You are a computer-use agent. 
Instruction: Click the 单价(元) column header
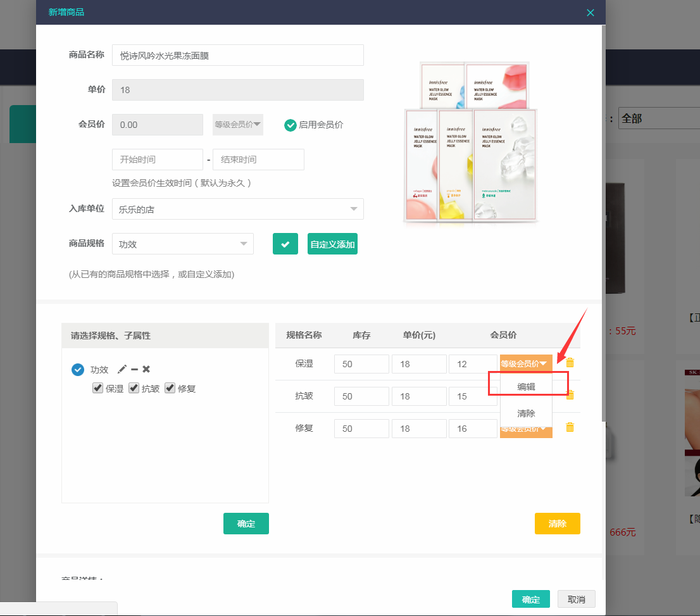click(x=419, y=335)
